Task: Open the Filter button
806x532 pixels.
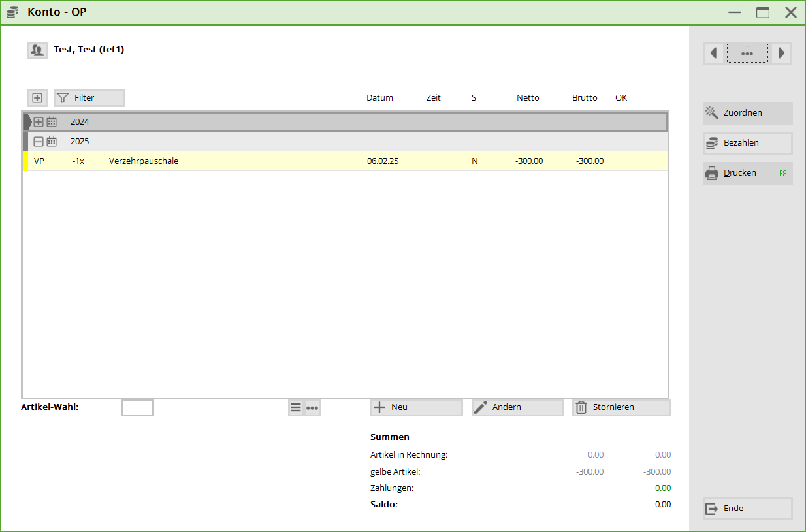Action: coord(89,98)
